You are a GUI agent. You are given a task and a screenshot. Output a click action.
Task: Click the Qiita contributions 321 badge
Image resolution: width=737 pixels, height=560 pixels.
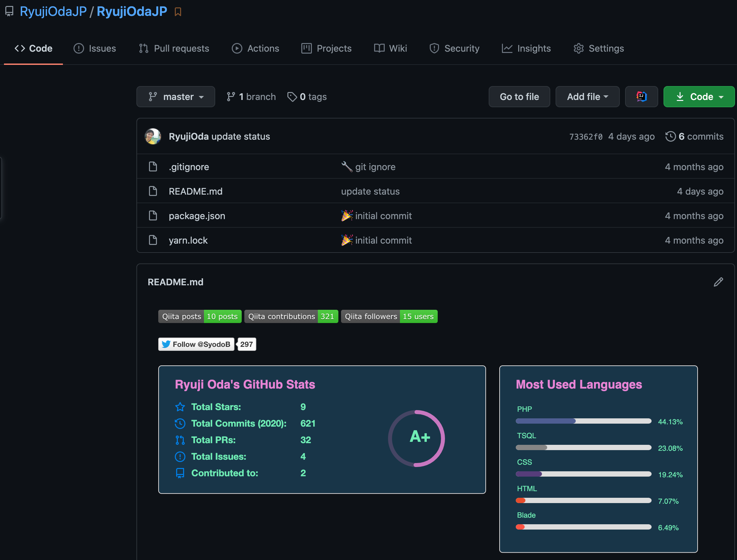[x=291, y=316]
